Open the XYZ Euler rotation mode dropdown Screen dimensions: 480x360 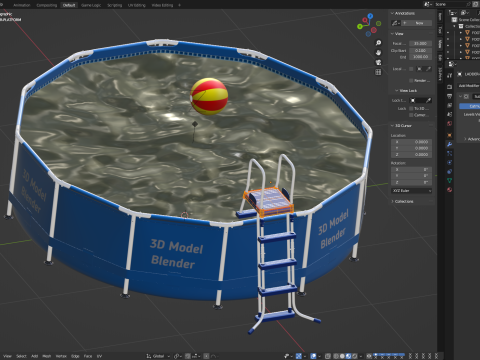click(412, 191)
